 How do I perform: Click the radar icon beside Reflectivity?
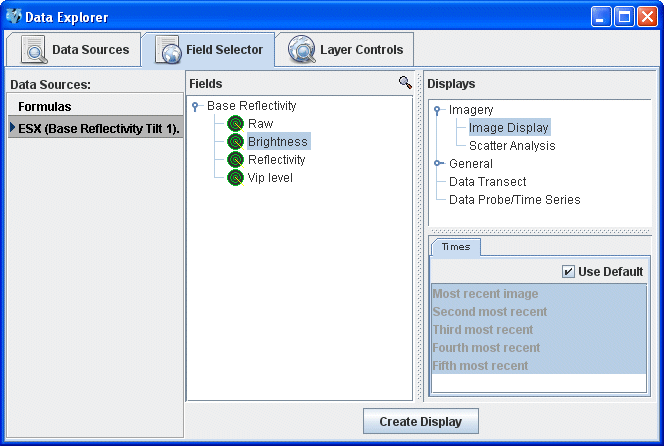(235, 160)
